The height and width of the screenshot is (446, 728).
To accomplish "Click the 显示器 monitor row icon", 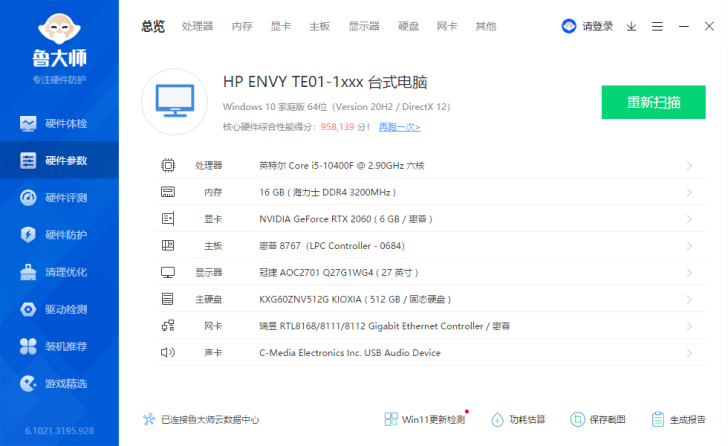I will (168, 272).
